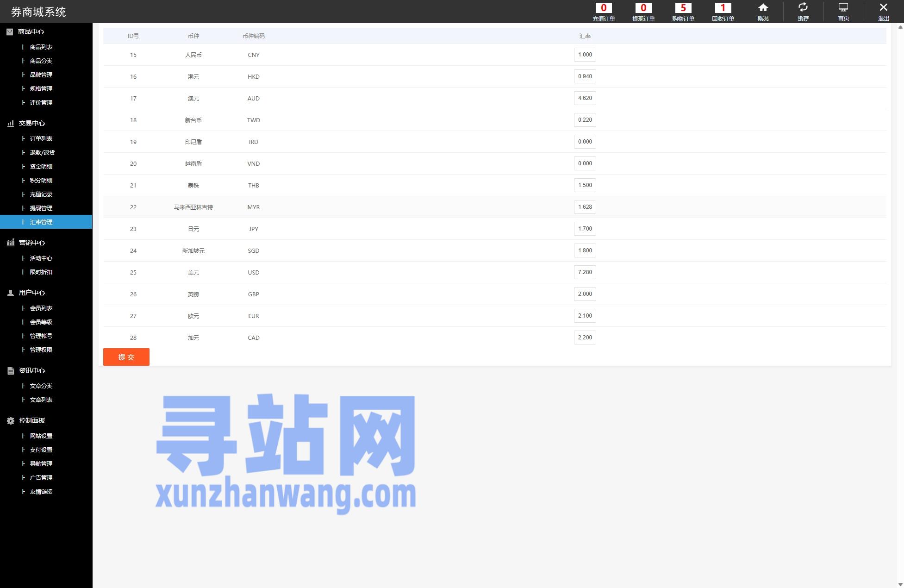Screen dimensions: 904x588
Task: Open 商品列表 in sidebar
Action: click(x=41, y=47)
